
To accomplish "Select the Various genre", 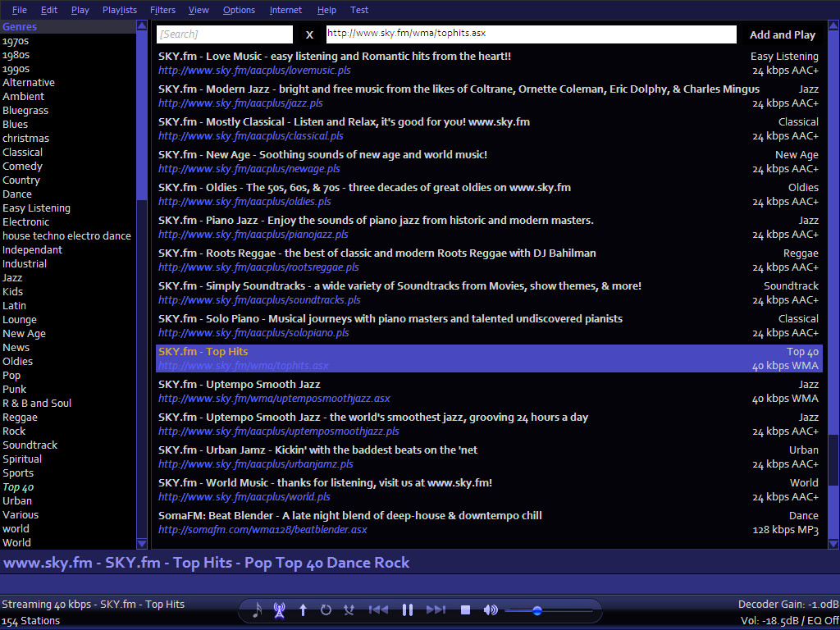I will 21,515.
